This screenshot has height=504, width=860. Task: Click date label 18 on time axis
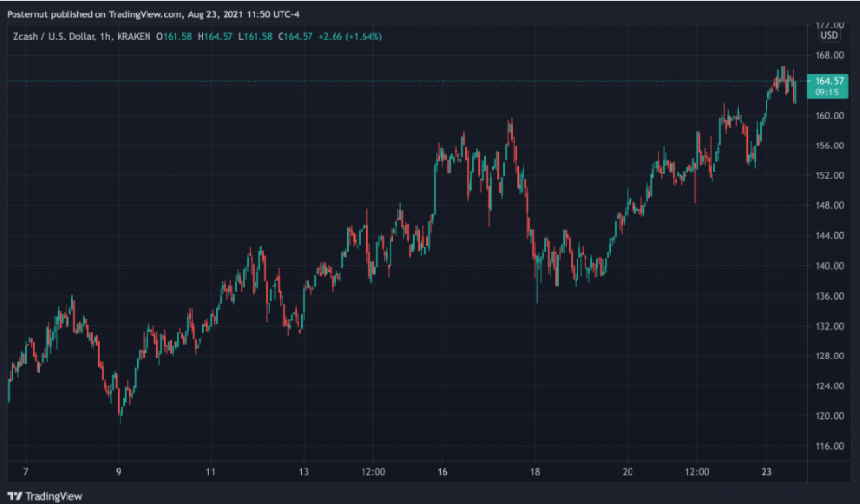click(x=535, y=472)
